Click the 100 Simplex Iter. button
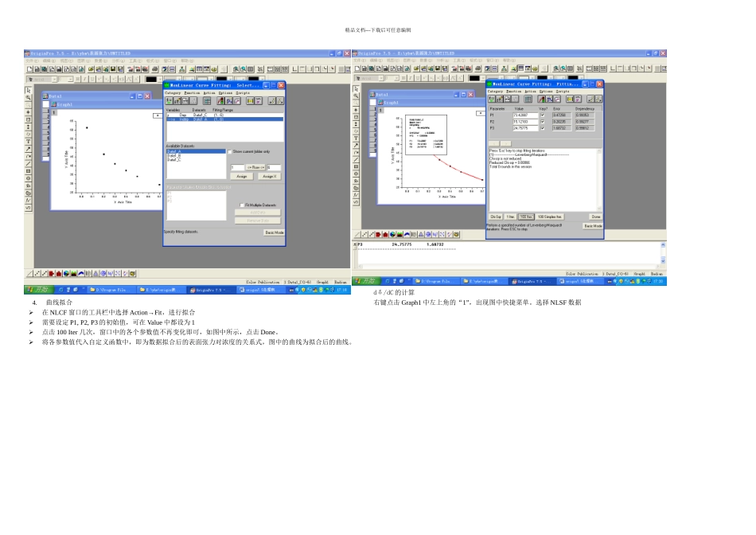The height and width of the screenshot is (535, 756). point(550,217)
